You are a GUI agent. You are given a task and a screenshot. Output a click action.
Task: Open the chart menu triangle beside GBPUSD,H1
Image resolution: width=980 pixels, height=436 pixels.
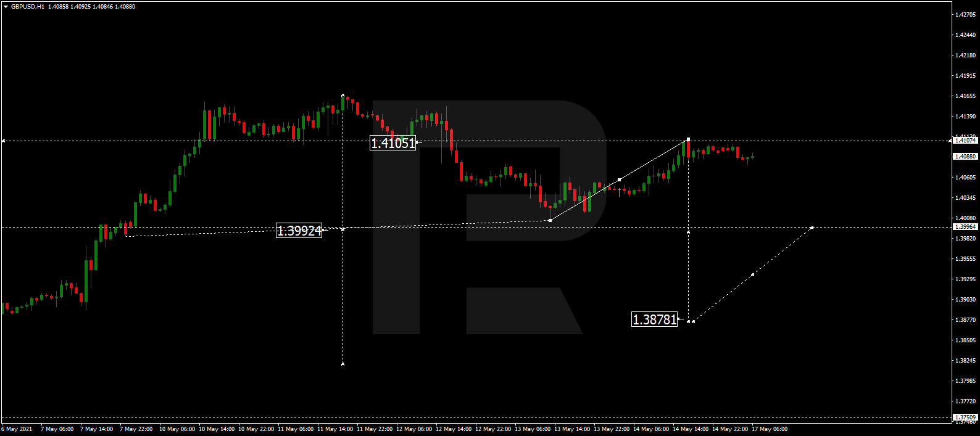tap(6, 7)
